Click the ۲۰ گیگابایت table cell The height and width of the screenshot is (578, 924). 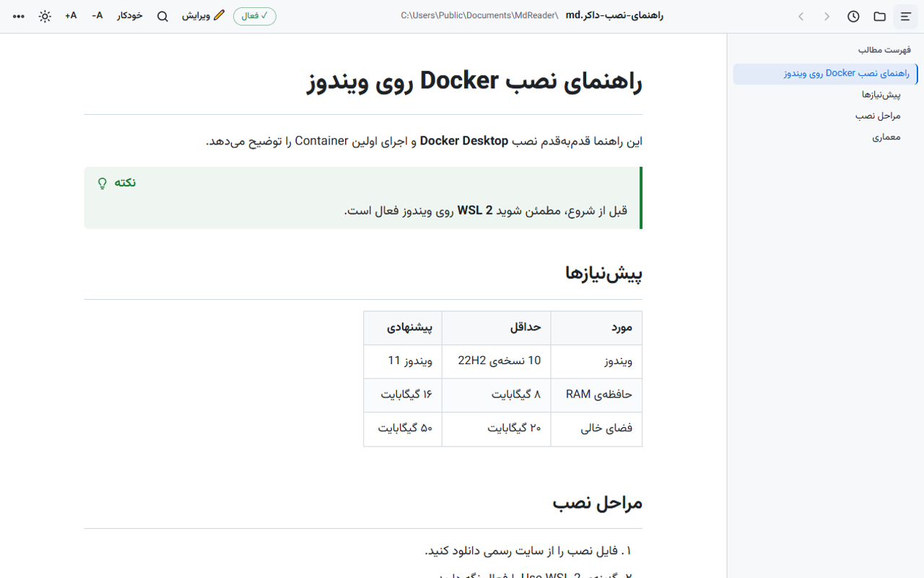coord(496,428)
